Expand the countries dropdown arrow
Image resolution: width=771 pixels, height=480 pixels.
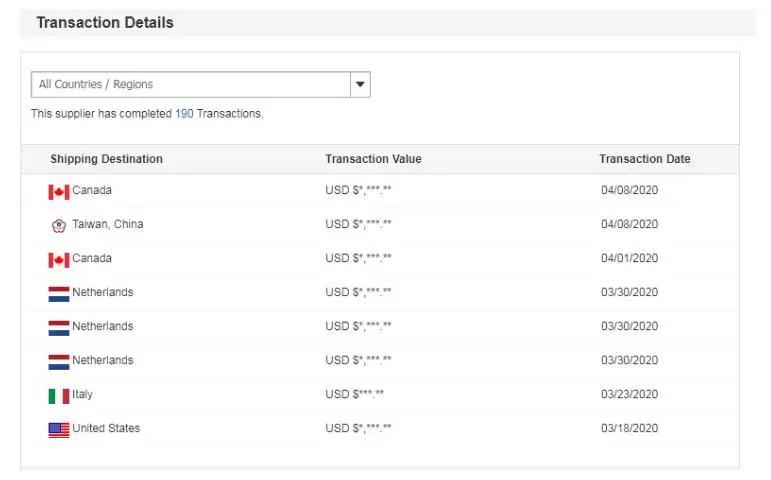(360, 85)
